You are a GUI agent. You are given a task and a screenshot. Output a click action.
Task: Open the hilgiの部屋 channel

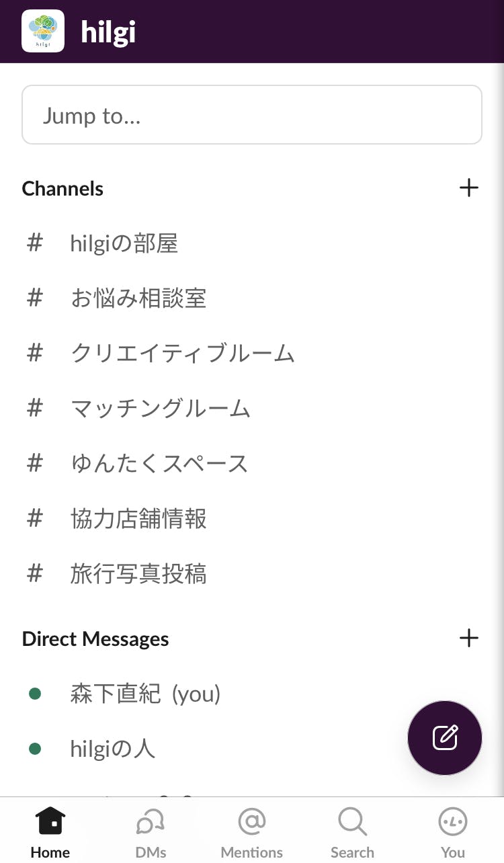pyautogui.click(x=124, y=243)
